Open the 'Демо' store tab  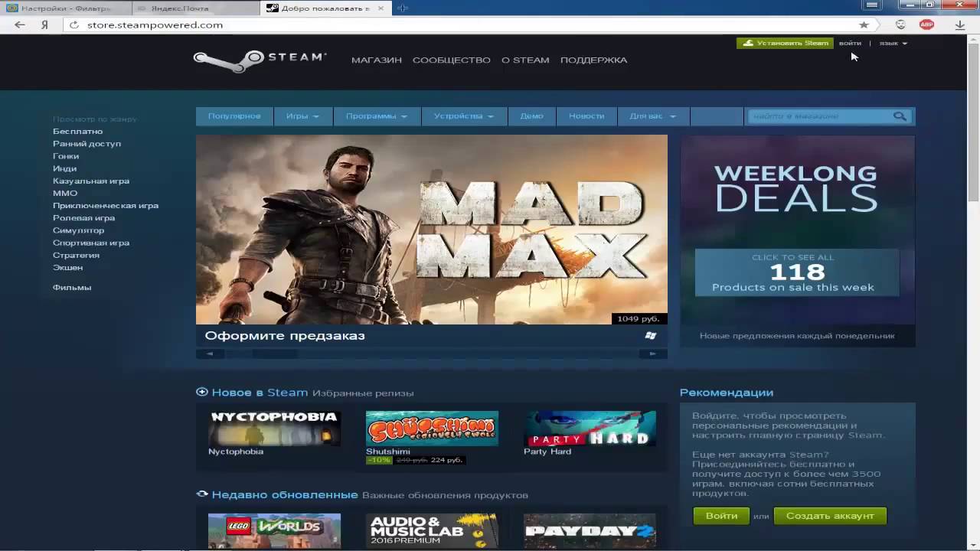point(531,116)
